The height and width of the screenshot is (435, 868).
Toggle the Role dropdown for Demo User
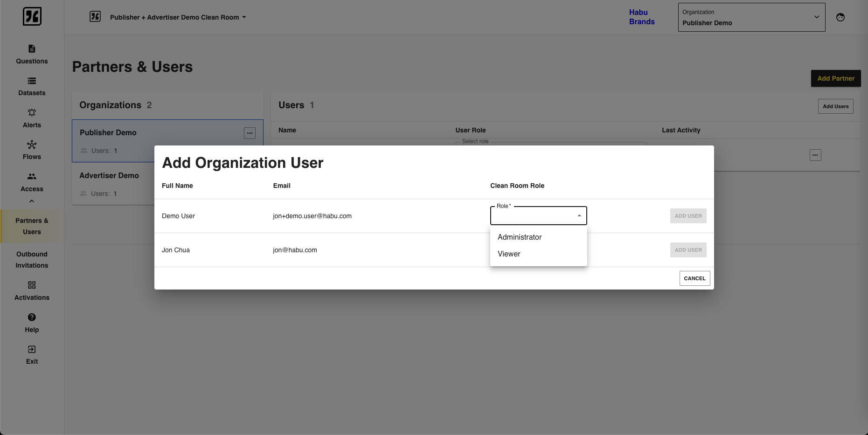pyautogui.click(x=538, y=215)
